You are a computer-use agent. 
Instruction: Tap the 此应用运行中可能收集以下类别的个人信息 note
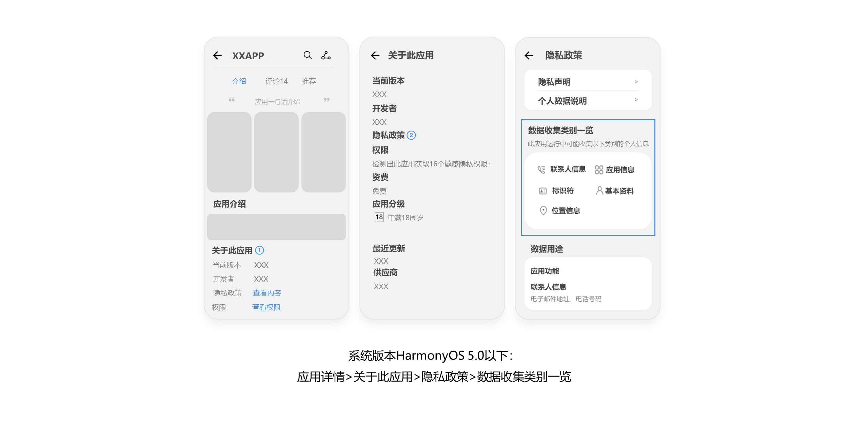click(588, 144)
